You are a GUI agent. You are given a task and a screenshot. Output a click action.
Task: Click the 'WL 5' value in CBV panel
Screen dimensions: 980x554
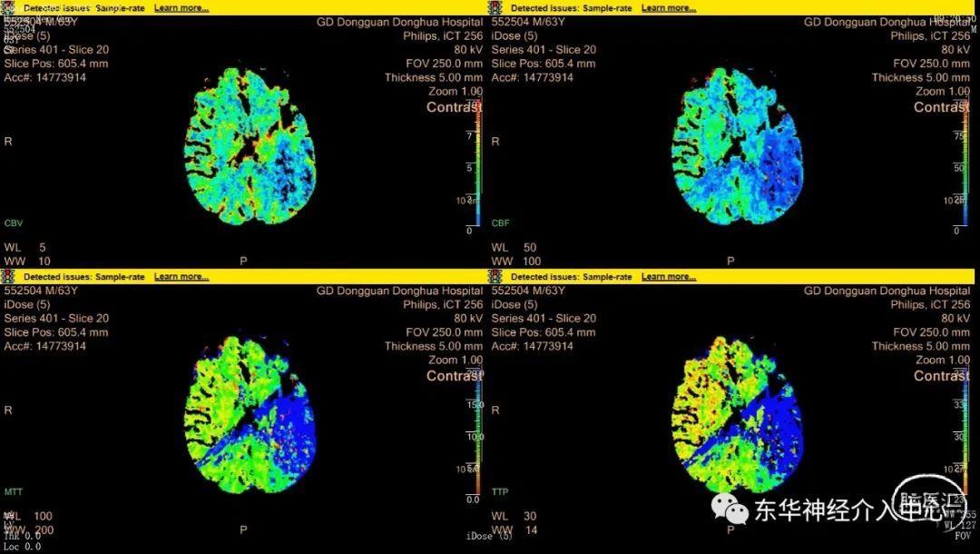(25, 248)
